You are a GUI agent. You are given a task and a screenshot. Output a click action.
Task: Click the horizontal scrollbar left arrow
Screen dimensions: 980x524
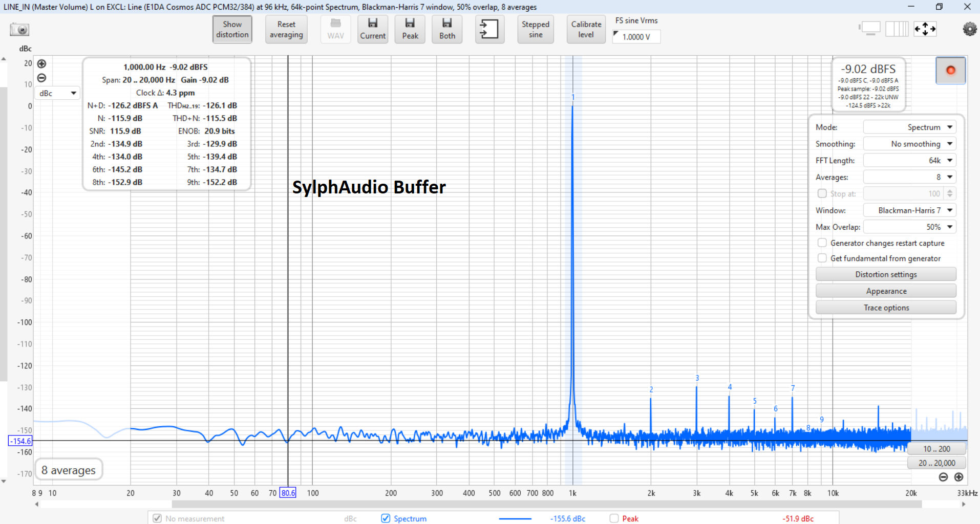[37, 504]
